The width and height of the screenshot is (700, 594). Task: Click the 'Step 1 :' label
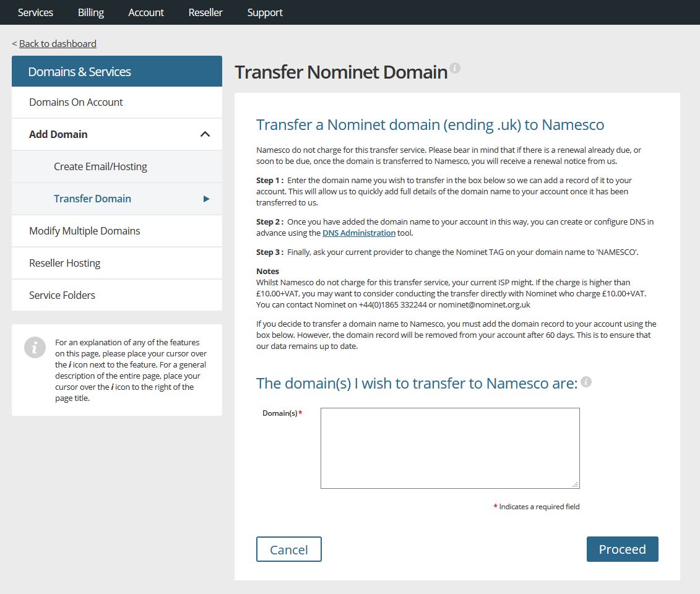[x=270, y=180]
